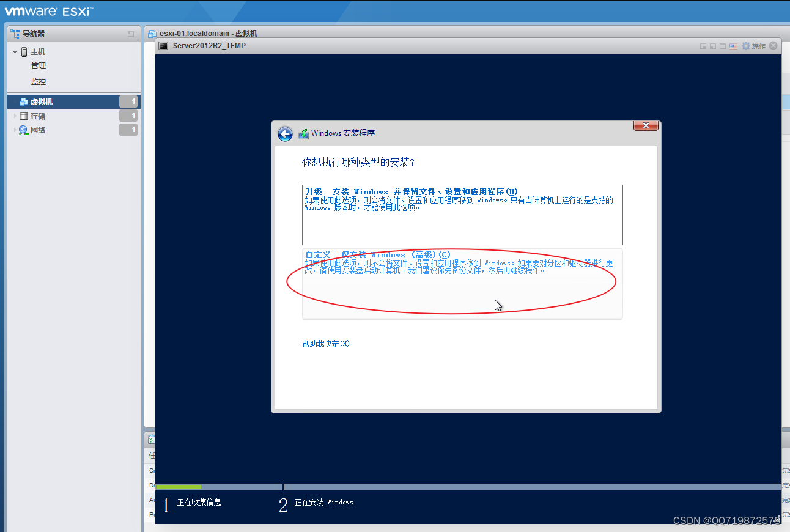Click the count badge beside 虚拟机
Viewport: 790px width, 532px height.
pyautogui.click(x=128, y=102)
